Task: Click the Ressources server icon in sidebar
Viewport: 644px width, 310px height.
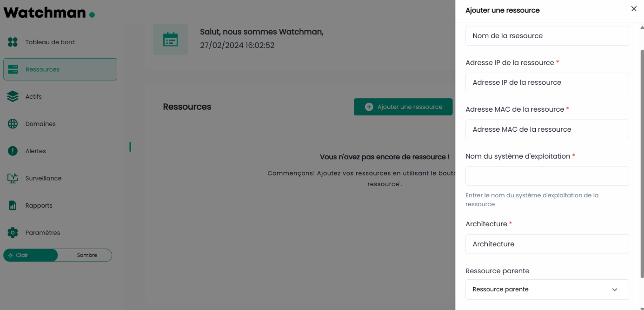Action: point(13,69)
